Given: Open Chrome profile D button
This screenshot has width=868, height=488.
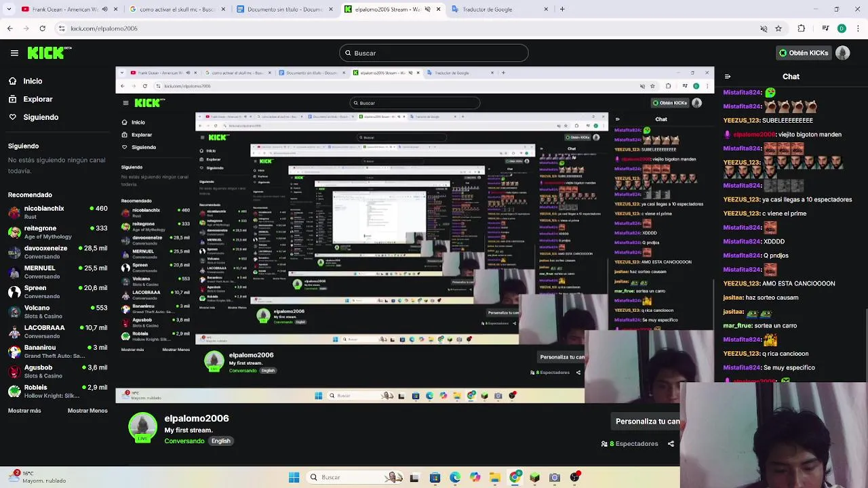Looking at the screenshot, I should pyautogui.click(x=842, y=28).
